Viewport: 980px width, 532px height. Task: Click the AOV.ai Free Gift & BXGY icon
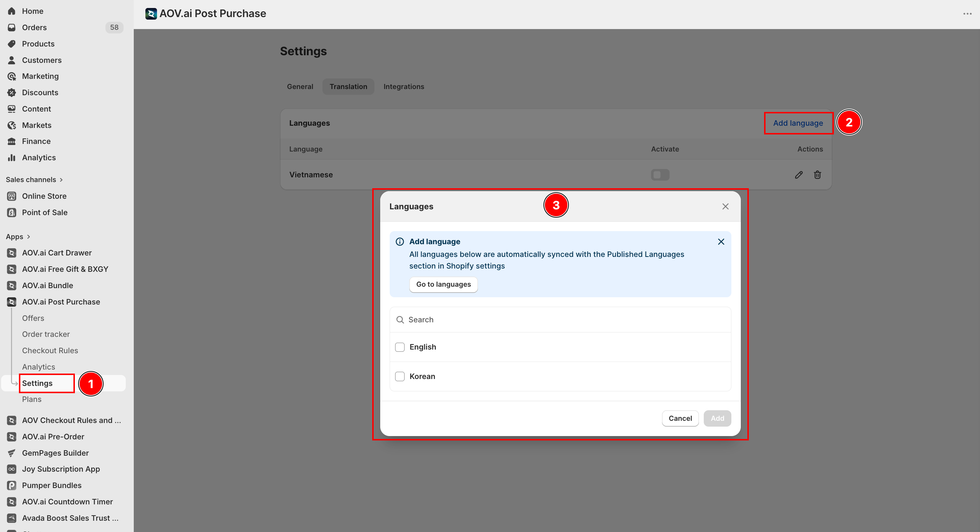coord(12,269)
